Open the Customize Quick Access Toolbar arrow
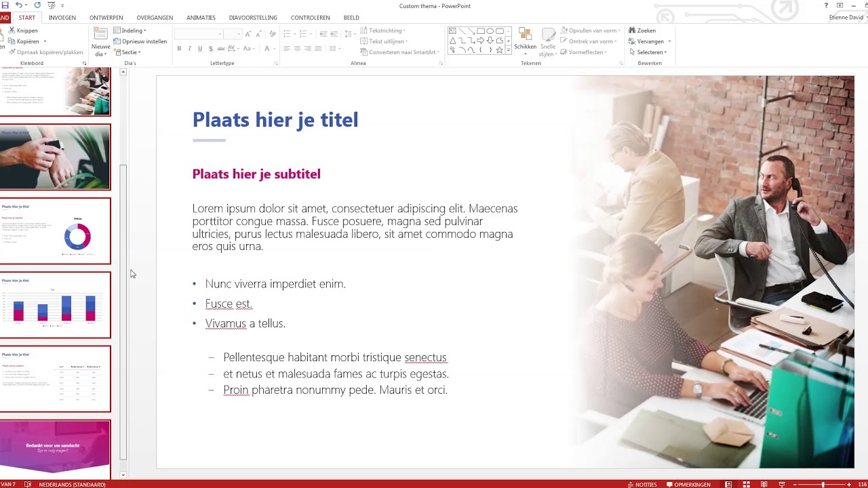This screenshot has height=488, width=868. [62, 5]
